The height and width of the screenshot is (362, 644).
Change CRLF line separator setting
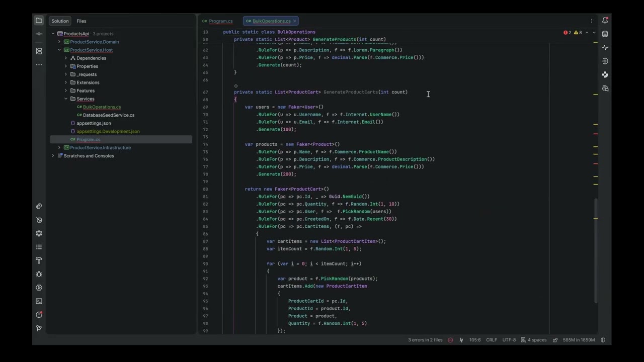[492, 340]
